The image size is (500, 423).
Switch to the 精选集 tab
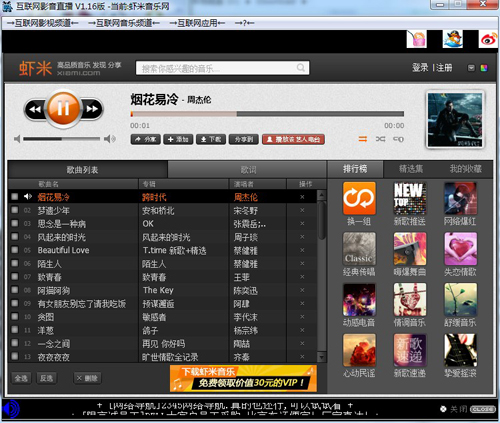point(411,169)
